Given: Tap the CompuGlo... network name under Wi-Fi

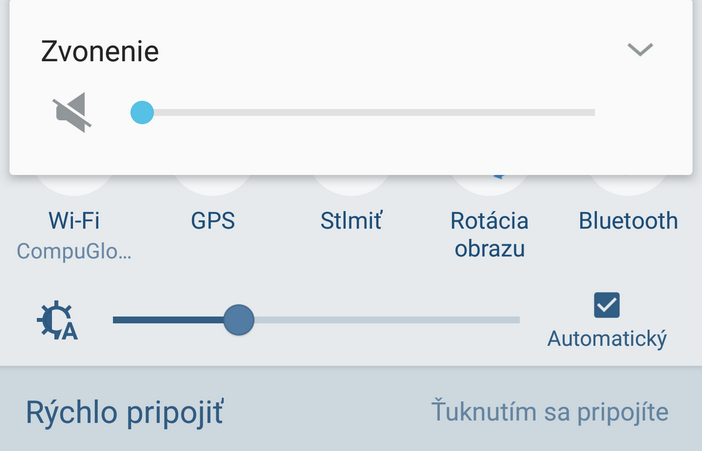Looking at the screenshot, I should pyautogui.click(x=74, y=250).
